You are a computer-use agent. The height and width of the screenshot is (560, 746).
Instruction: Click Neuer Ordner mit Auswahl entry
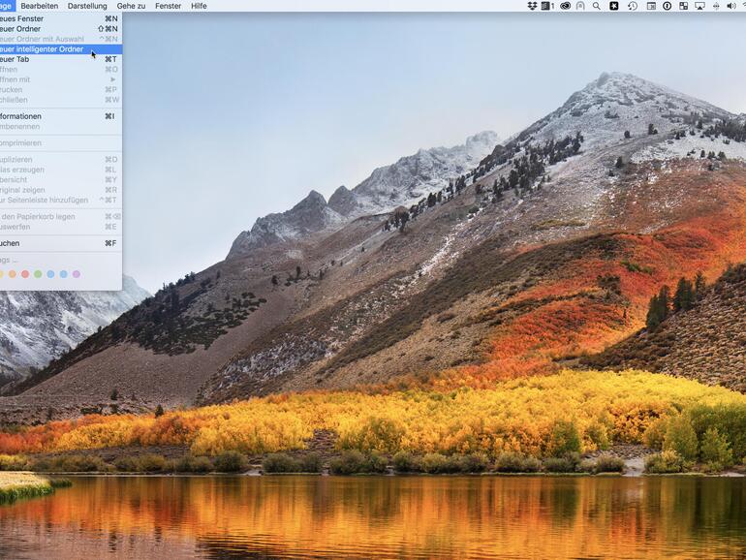(x=61, y=39)
